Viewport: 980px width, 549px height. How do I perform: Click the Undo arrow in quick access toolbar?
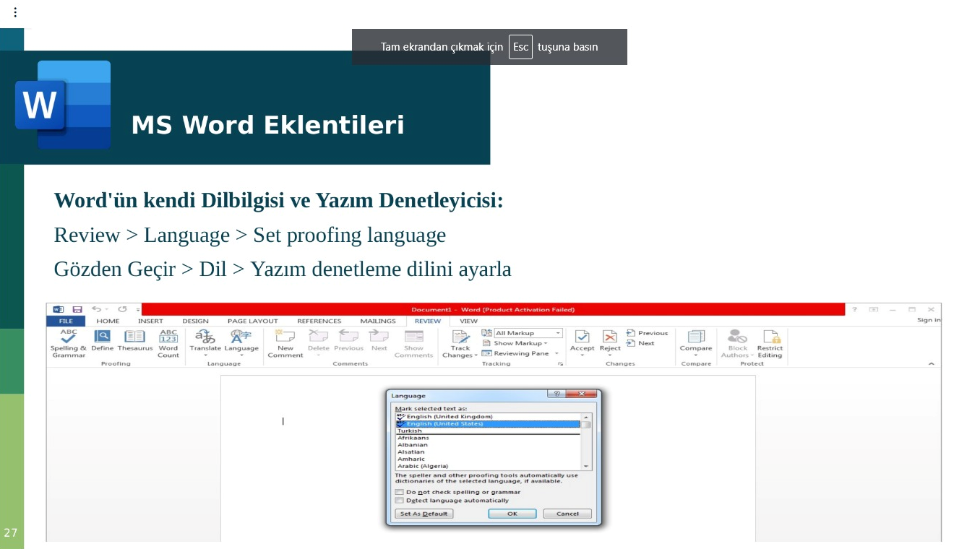click(96, 309)
